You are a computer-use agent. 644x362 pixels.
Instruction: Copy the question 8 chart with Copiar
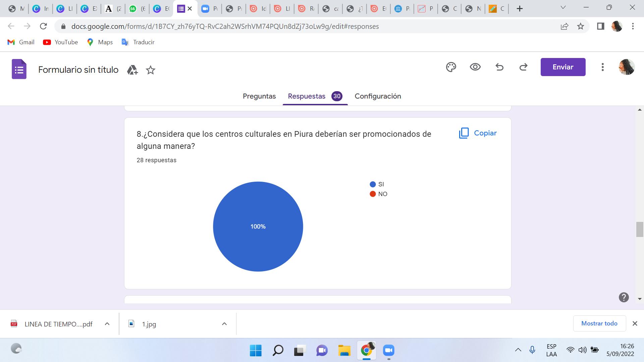coord(478,133)
